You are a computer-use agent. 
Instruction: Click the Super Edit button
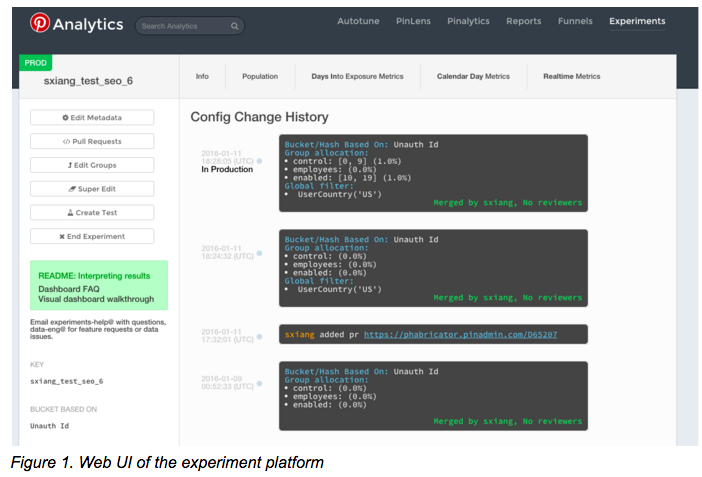point(92,189)
